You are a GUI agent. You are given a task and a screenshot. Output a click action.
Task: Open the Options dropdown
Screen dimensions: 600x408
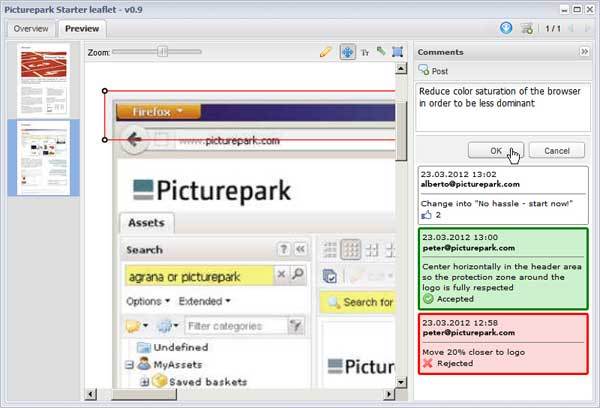[x=148, y=301]
